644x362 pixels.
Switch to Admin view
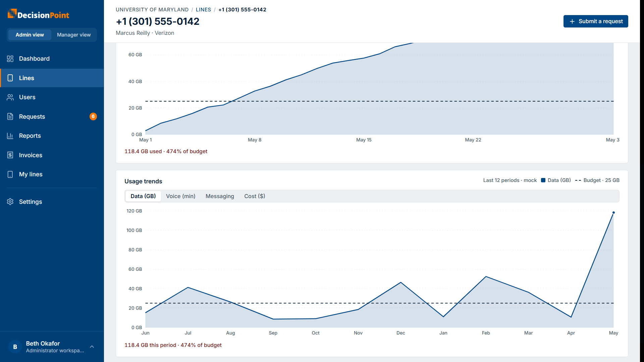click(x=30, y=35)
